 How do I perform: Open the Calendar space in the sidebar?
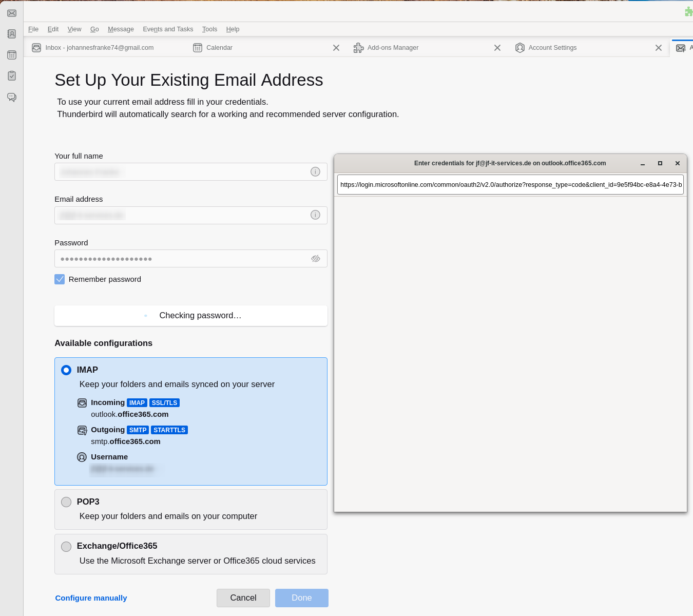(12, 55)
